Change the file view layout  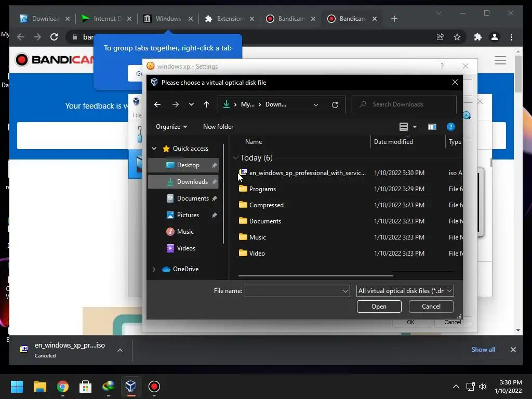(403, 127)
